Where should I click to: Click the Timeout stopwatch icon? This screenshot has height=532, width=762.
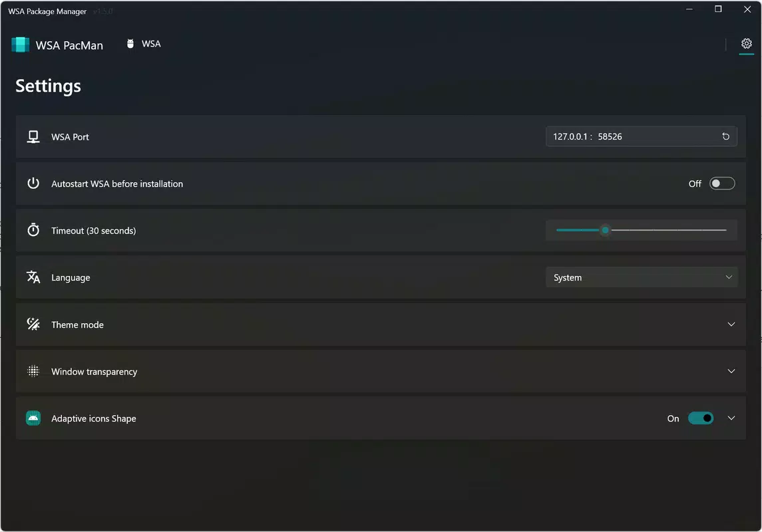click(33, 230)
